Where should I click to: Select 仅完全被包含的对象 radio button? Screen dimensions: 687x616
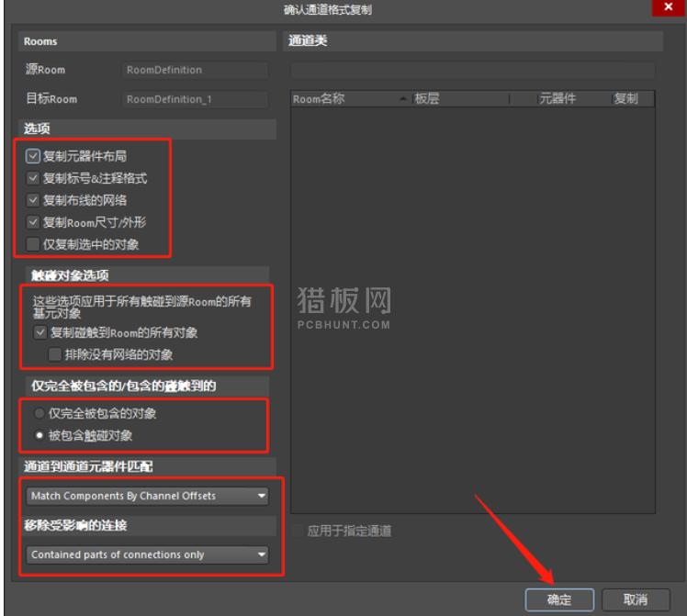(x=39, y=413)
